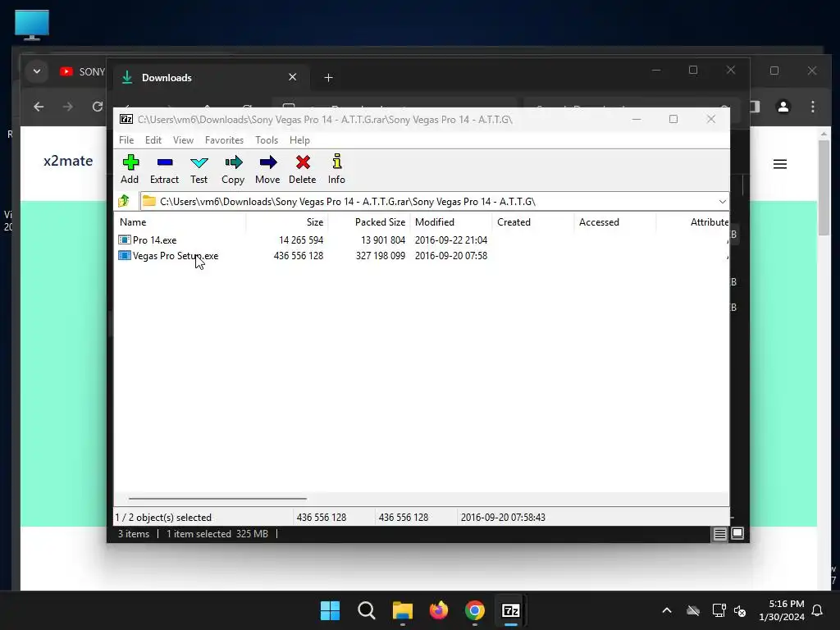The width and height of the screenshot is (840, 630).
Task: Run the Test archive icon
Action: 199,162
